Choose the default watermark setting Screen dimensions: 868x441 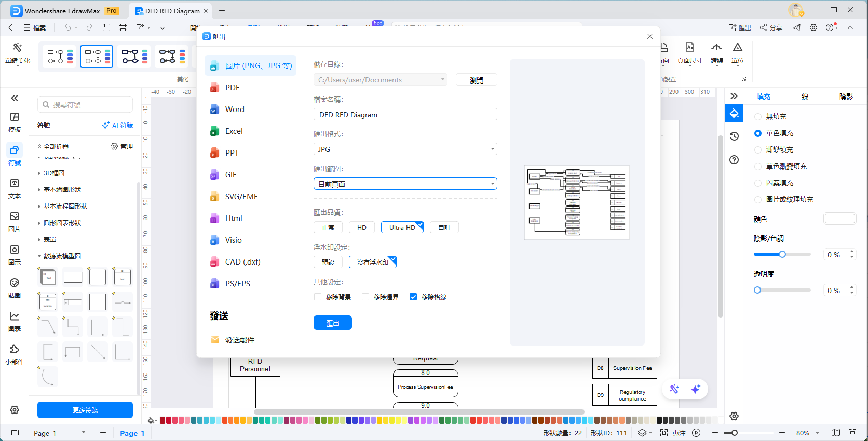tap(328, 263)
